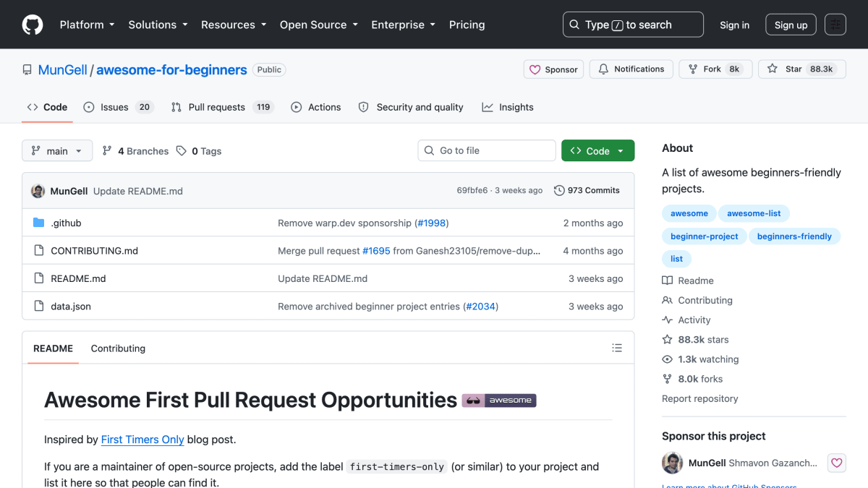
Task: Click the 0 Tags link
Action: pos(199,151)
